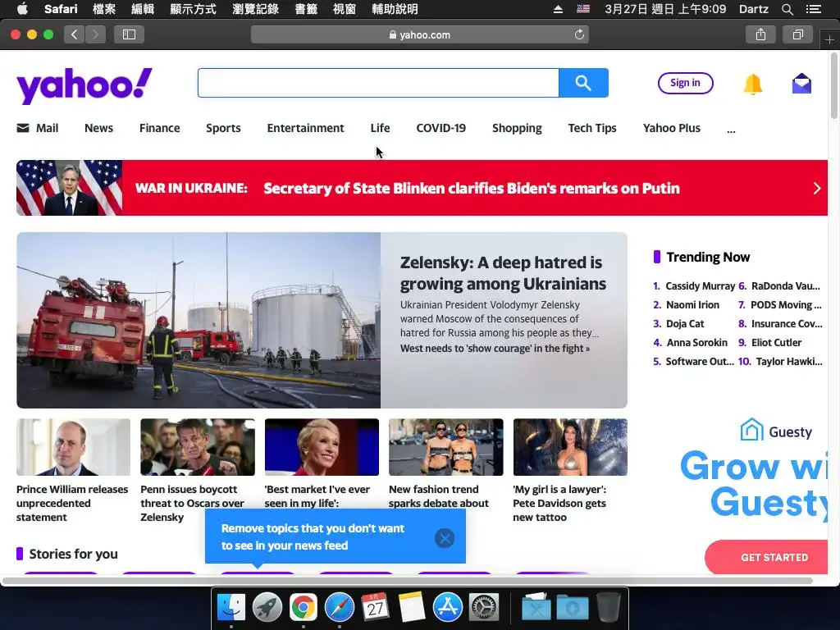Click the blue search magnifier button
This screenshot has width=840, height=630.
tap(583, 83)
